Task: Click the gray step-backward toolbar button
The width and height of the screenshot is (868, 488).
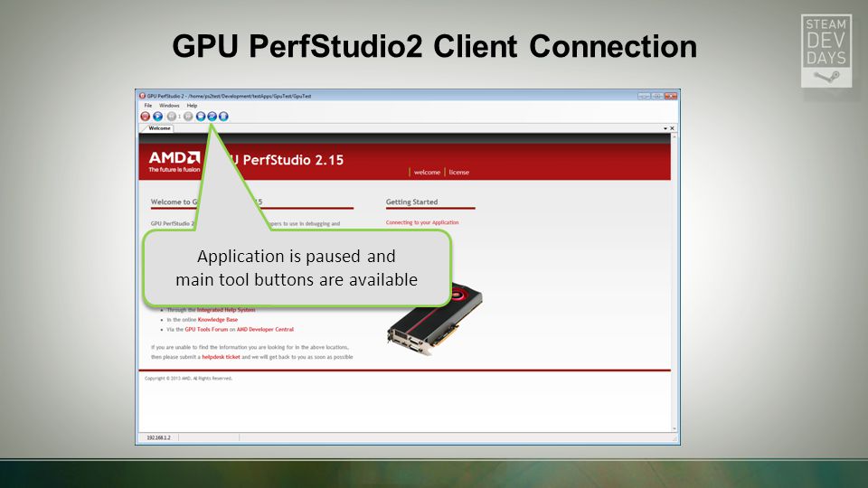Action: pyautogui.click(x=172, y=117)
